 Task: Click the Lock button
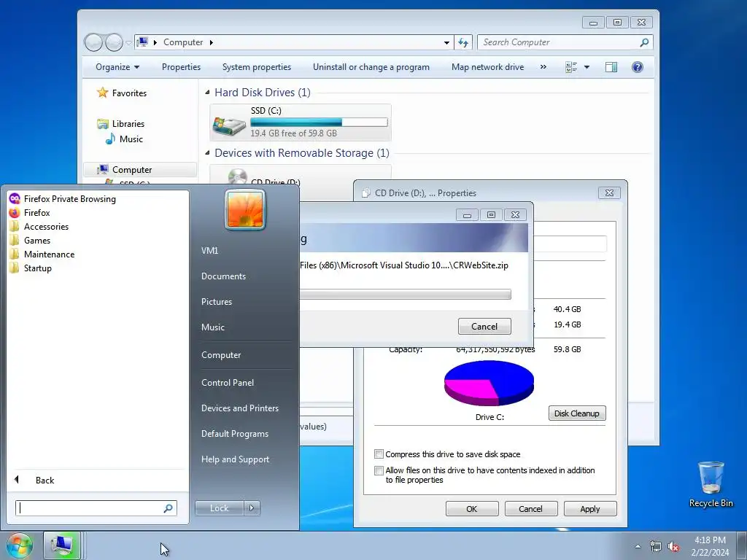coord(219,508)
